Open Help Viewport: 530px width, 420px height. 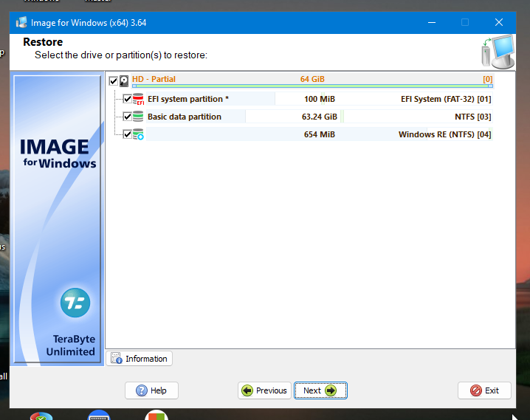151,390
